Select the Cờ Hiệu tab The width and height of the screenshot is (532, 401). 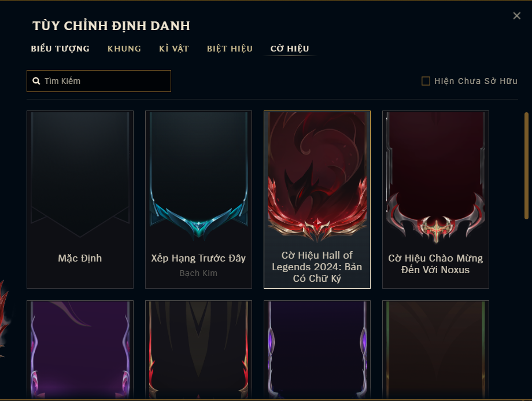point(290,49)
